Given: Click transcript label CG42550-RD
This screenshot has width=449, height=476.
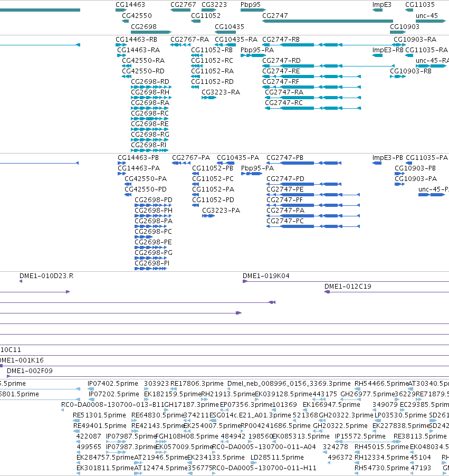Looking at the screenshot, I should pyautogui.click(x=143, y=71).
